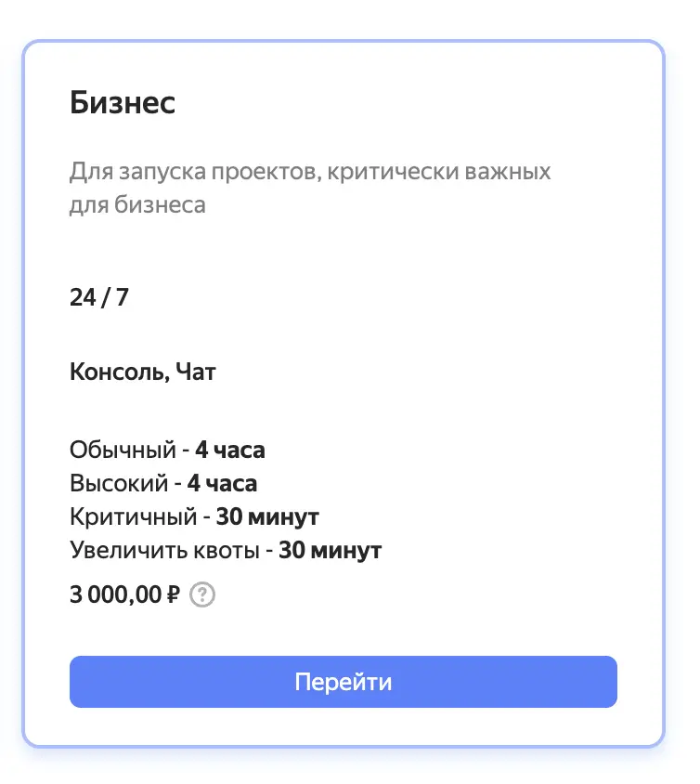Click the 24 / 7 availability text
The width and height of the screenshot is (700, 784).
point(98,297)
